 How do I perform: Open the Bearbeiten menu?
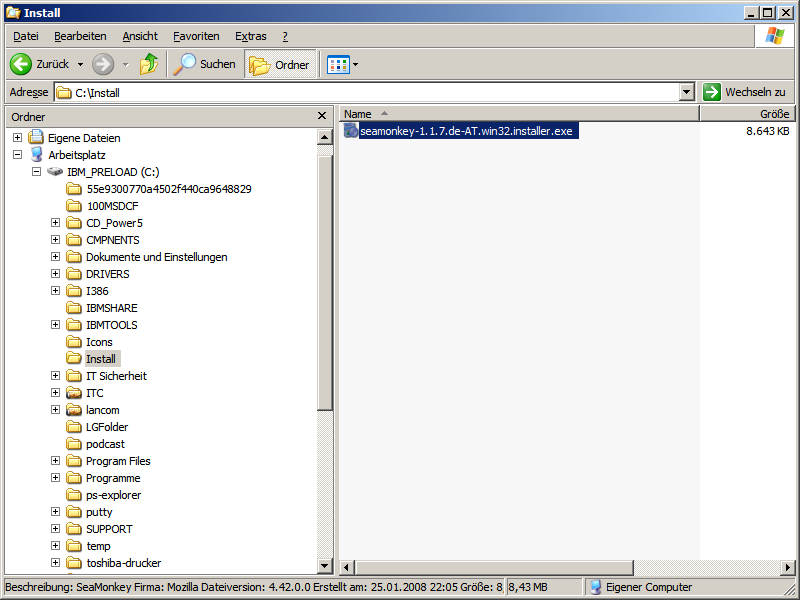[80, 36]
